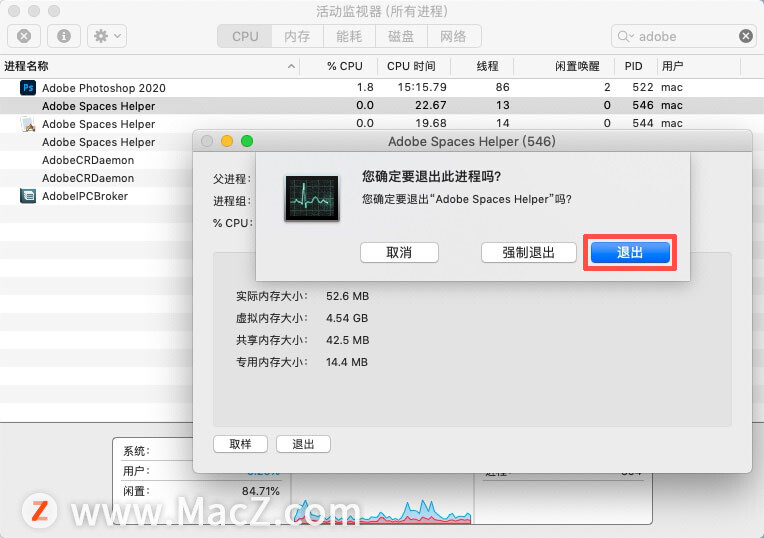Open the process info toolbar icon
The width and height of the screenshot is (764, 538).
point(64,36)
